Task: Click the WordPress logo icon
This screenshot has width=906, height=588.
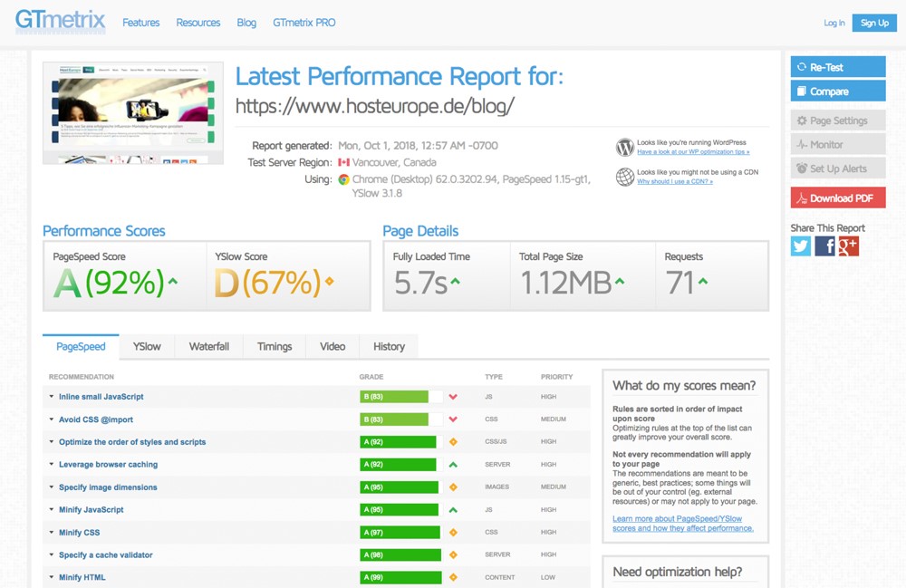Action: pyautogui.click(x=624, y=148)
